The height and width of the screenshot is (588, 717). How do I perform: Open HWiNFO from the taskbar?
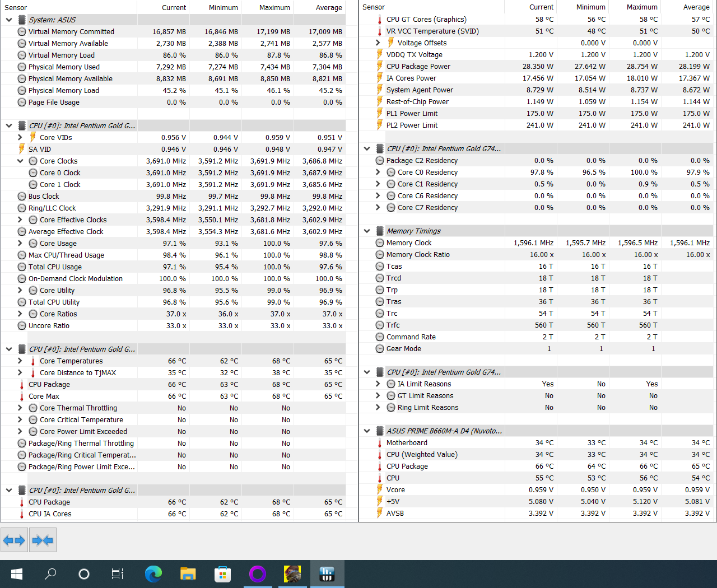coord(327,573)
